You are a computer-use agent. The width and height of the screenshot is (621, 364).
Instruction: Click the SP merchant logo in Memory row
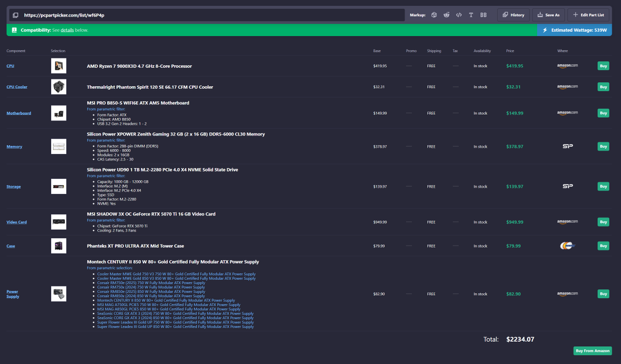pyautogui.click(x=567, y=147)
